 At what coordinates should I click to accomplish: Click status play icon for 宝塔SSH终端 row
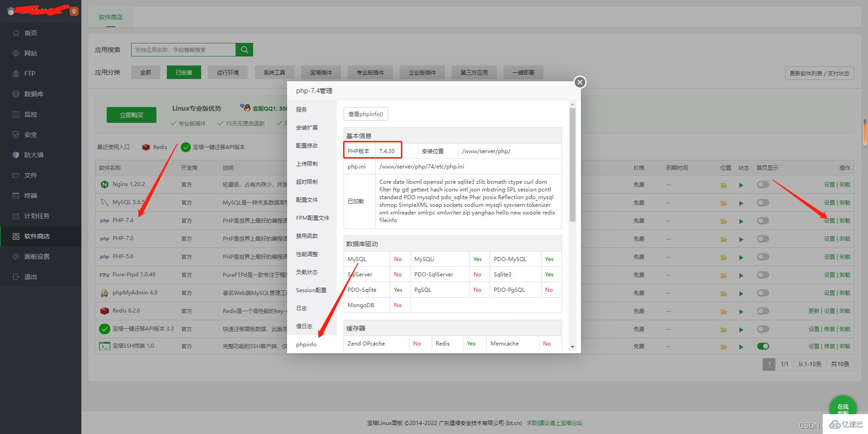pos(741,347)
